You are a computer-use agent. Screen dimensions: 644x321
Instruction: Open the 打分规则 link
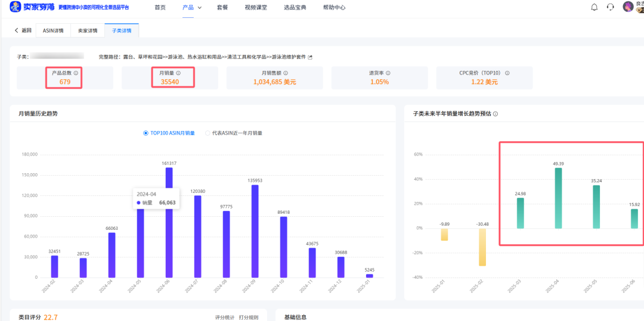click(249, 317)
